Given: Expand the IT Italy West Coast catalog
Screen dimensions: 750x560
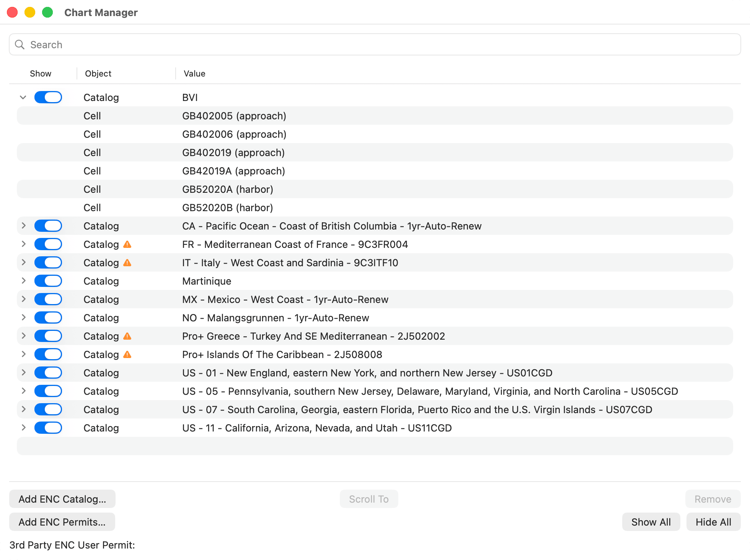Looking at the screenshot, I should [x=23, y=262].
